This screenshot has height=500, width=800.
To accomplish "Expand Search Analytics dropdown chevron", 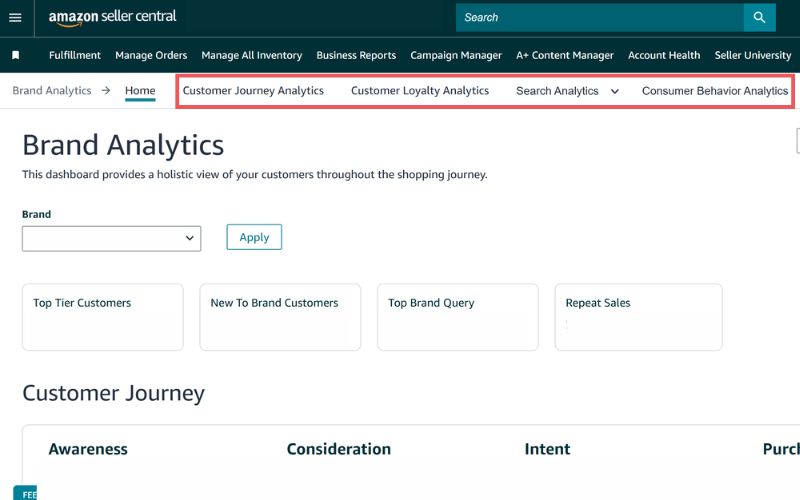I will (x=615, y=91).
